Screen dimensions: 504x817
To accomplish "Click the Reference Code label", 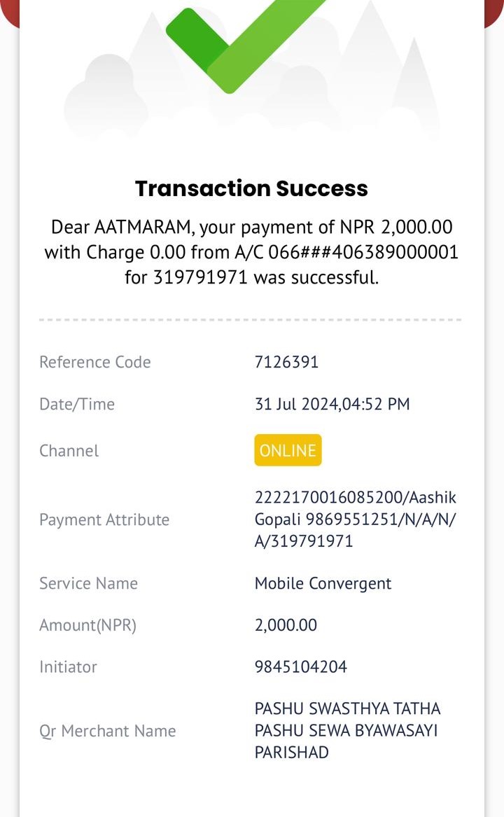I will (95, 362).
